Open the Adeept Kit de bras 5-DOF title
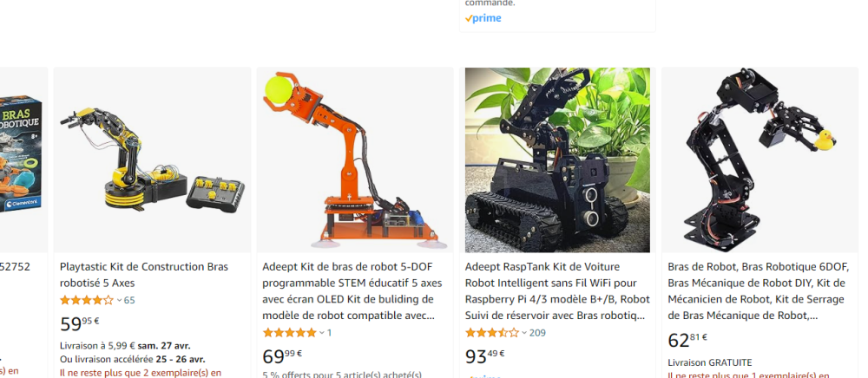Image resolution: width=868 pixels, height=378 pixels. [352, 291]
